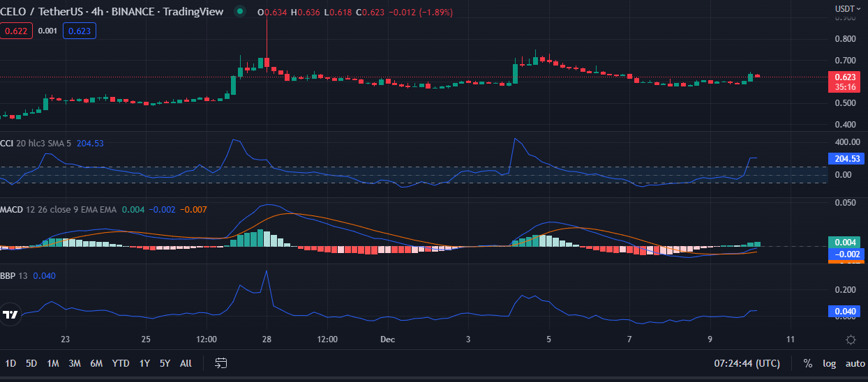Click the MACD axis label 0.004
The image size is (868, 382).
pos(845,242)
